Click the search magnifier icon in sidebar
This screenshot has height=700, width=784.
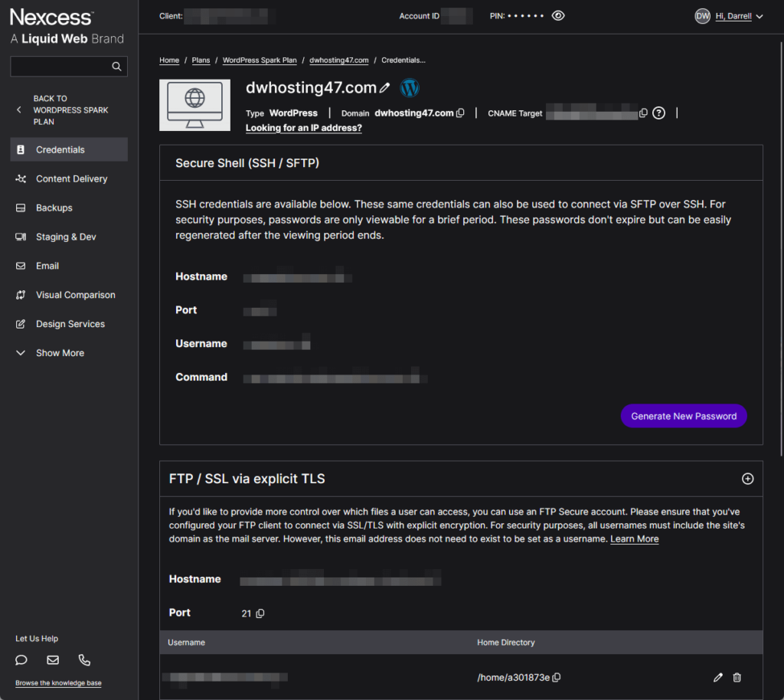(x=116, y=67)
